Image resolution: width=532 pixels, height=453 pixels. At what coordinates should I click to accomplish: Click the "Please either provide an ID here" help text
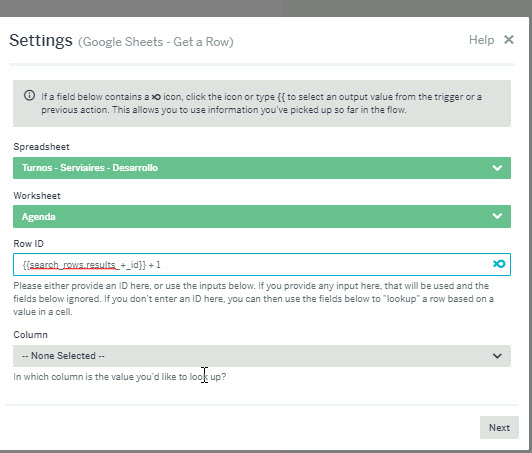253,299
